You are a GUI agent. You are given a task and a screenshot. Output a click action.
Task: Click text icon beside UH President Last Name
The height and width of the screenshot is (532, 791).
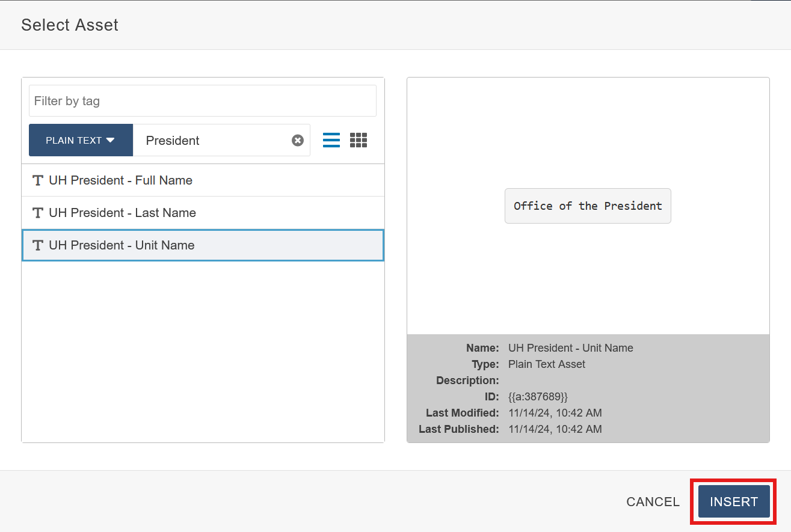click(x=38, y=213)
